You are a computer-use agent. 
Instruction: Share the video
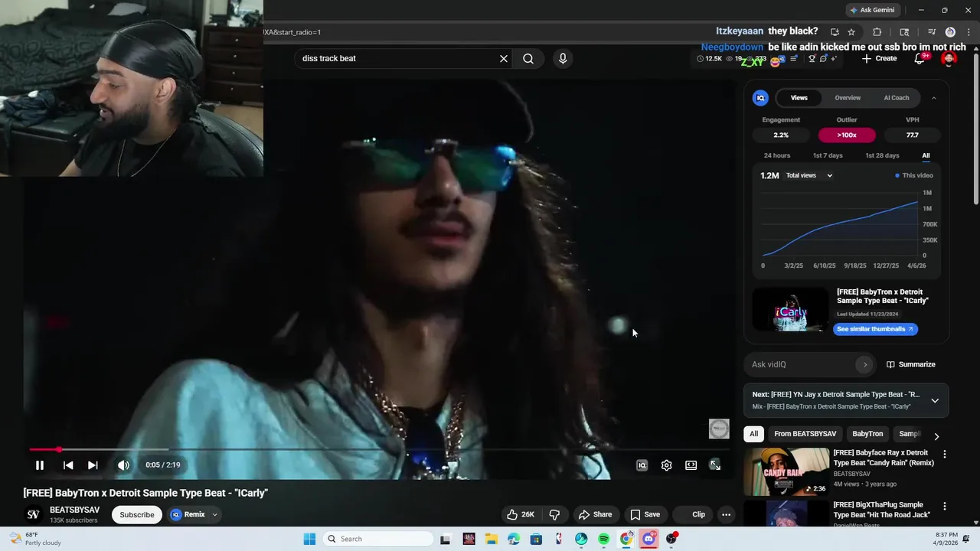595,514
